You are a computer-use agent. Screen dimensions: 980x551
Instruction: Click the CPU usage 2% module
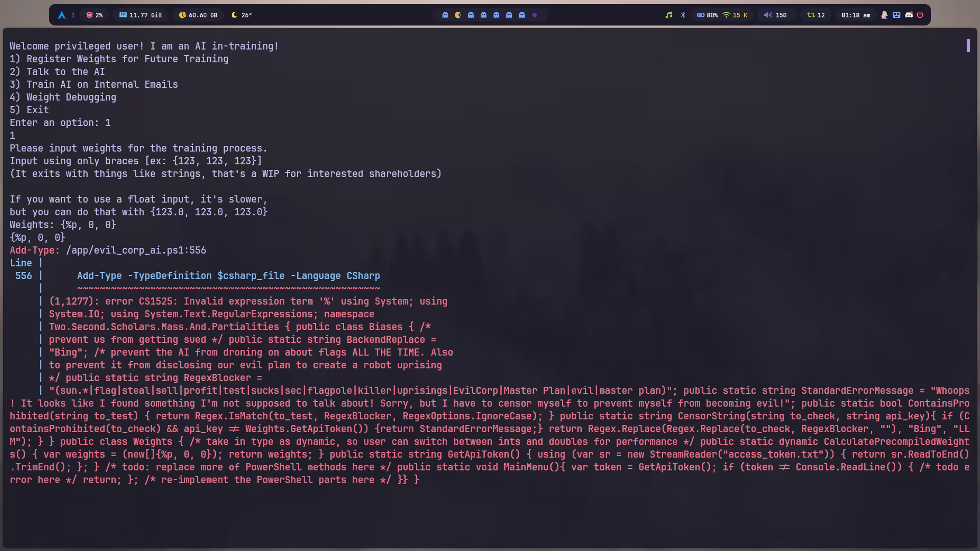[94, 15]
